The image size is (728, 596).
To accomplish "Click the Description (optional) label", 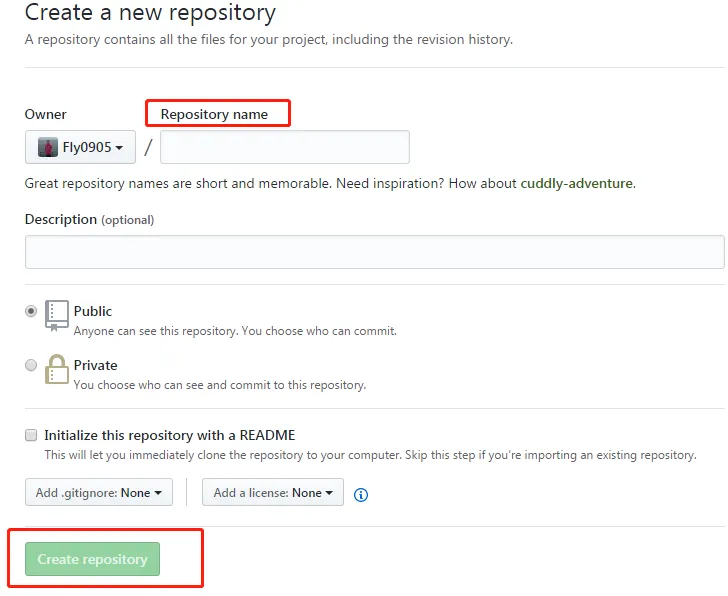I will [x=89, y=219].
